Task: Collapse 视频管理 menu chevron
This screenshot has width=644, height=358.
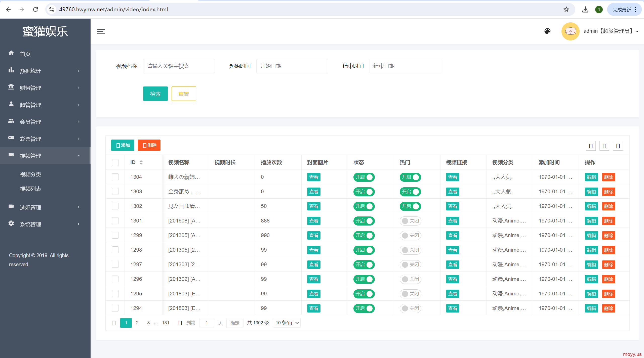Action: (79, 156)
